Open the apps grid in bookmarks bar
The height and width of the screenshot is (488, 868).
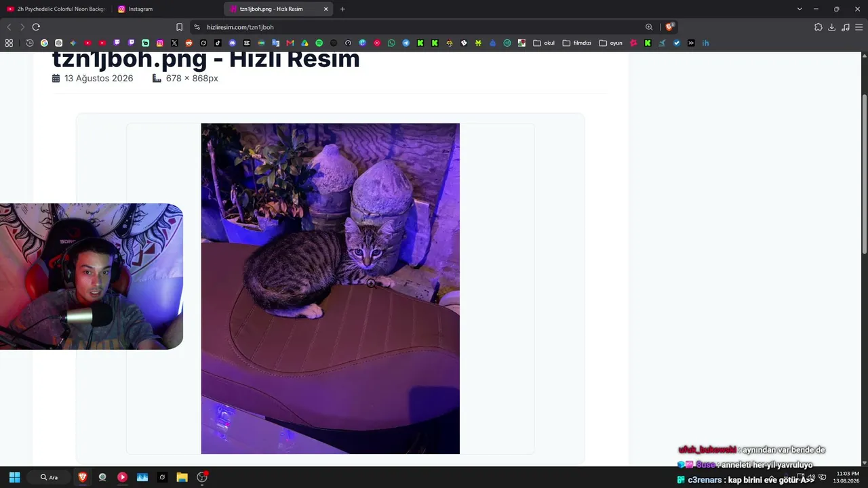9,43
